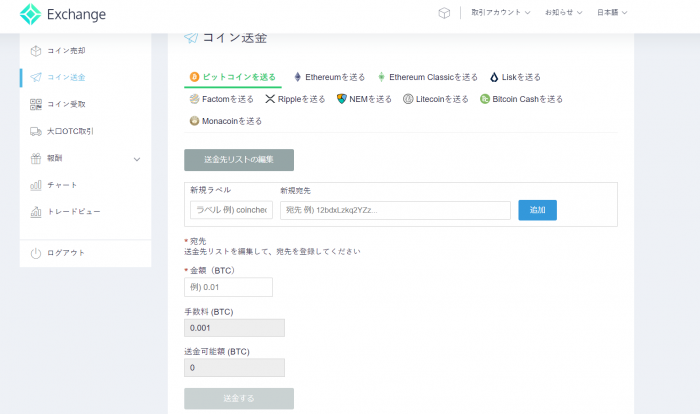The image size is (700, 414).
Task: Click the 送金する submit button
Action: pos(239,398)
